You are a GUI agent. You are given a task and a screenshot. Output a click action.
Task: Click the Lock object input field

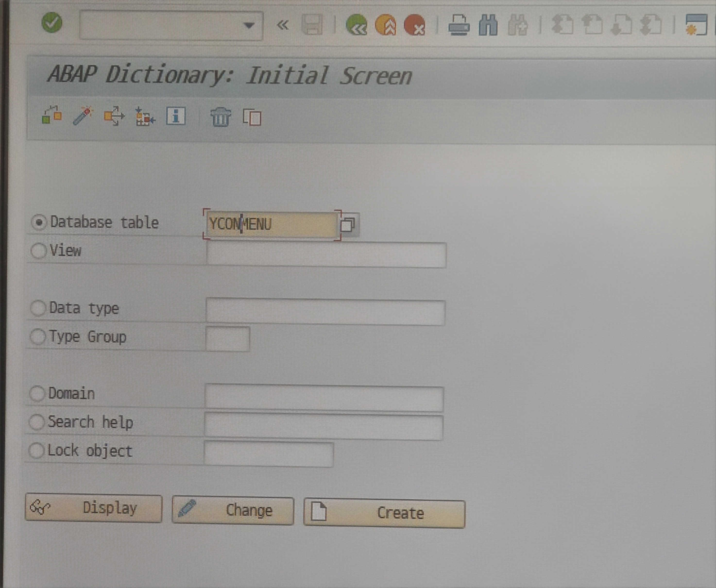[x=268, y=454]
